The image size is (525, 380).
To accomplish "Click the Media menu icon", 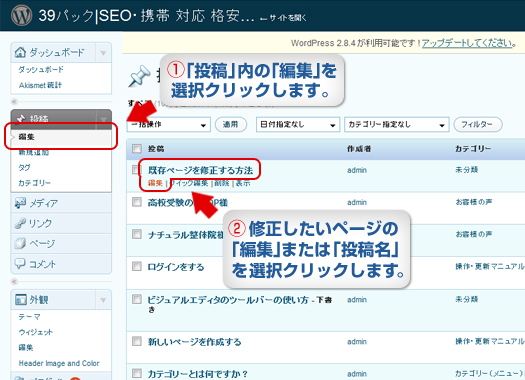I will 20,203.
